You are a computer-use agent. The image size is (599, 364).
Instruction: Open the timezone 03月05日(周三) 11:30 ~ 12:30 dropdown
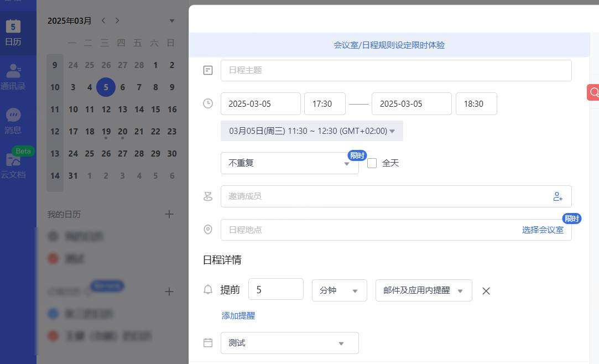312,131
